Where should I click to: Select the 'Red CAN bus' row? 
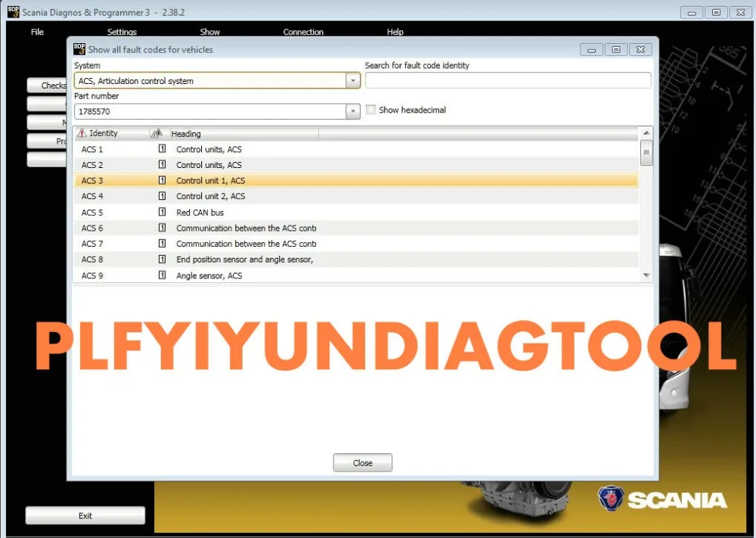coord(356,213)
